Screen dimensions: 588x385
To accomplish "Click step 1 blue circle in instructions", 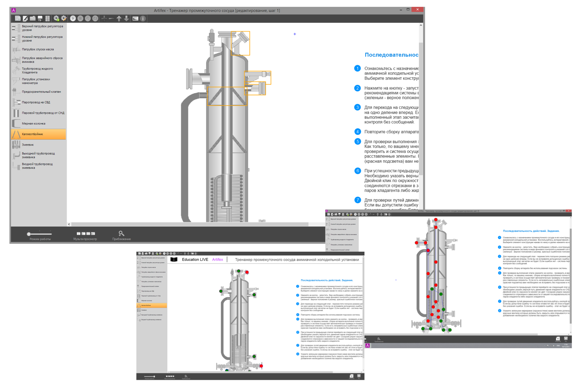I will [x=357, y=69].
